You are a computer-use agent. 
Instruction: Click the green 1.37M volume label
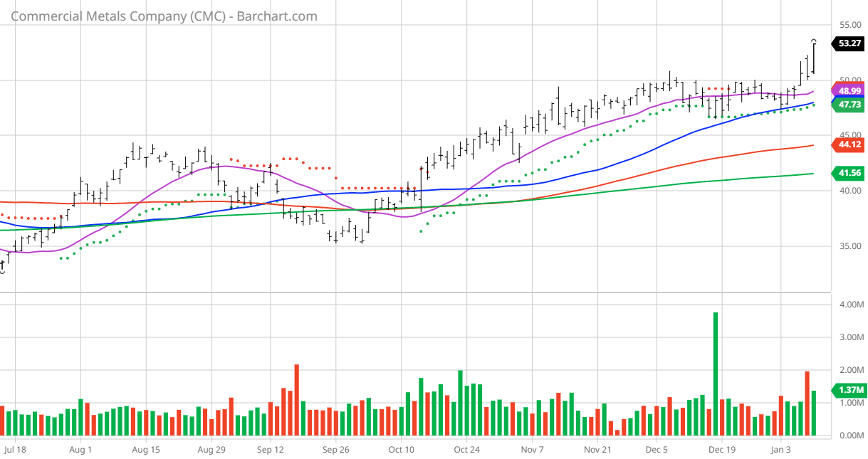coord(850,391)
